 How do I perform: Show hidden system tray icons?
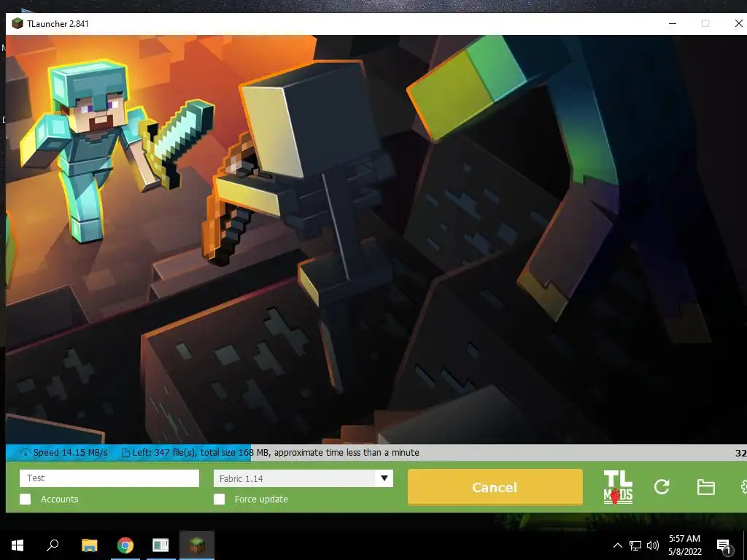pyautogui.click(x=617, y=545)
